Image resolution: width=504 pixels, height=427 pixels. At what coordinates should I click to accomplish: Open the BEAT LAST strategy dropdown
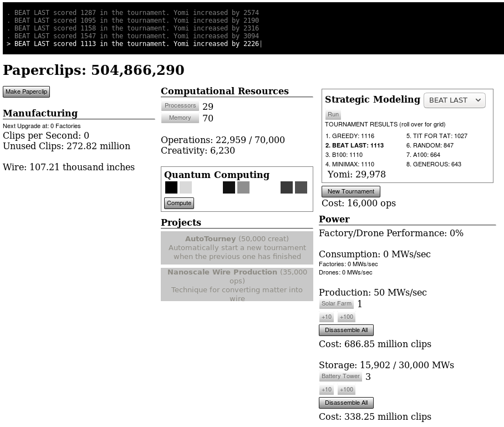[x=455, y=100]
